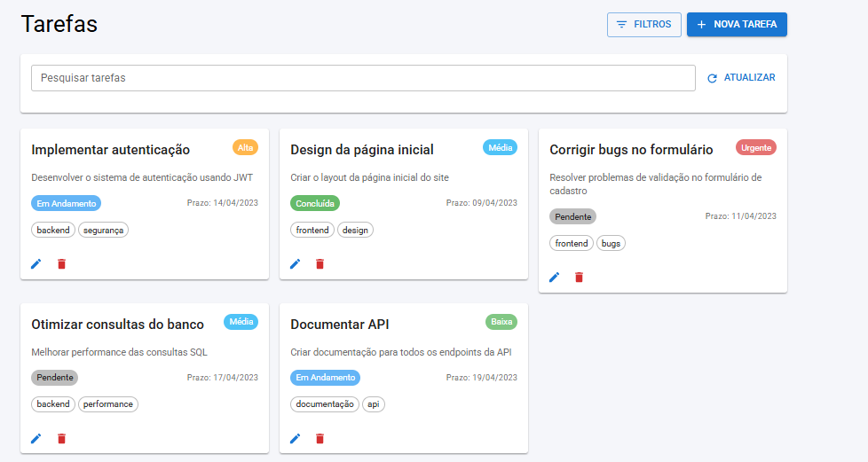The image size is (868, 462).
Task: Delete the Corrigir bugs no formulário task
Action: click(x=580, y=277)
